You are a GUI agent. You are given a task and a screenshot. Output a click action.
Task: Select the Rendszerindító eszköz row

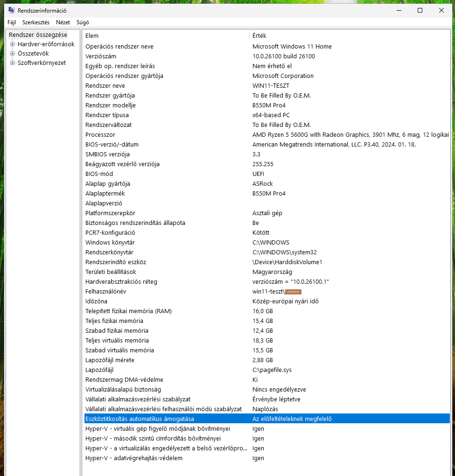coord(267,262)
